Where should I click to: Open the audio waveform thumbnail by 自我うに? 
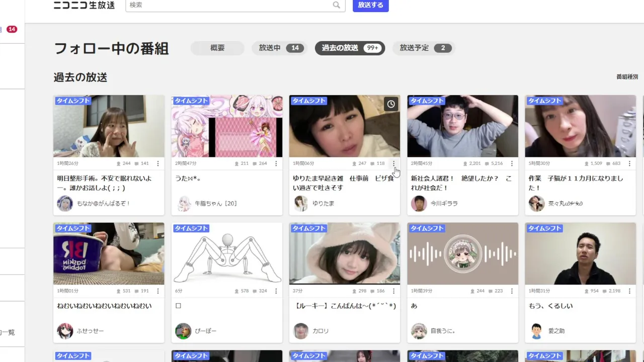click(x=462, y=254)
